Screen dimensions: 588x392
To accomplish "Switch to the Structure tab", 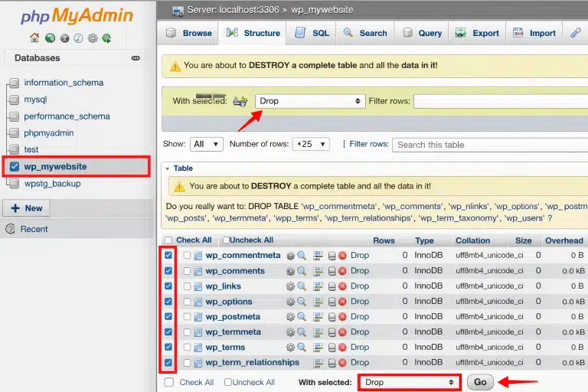I will click(253, 33).
